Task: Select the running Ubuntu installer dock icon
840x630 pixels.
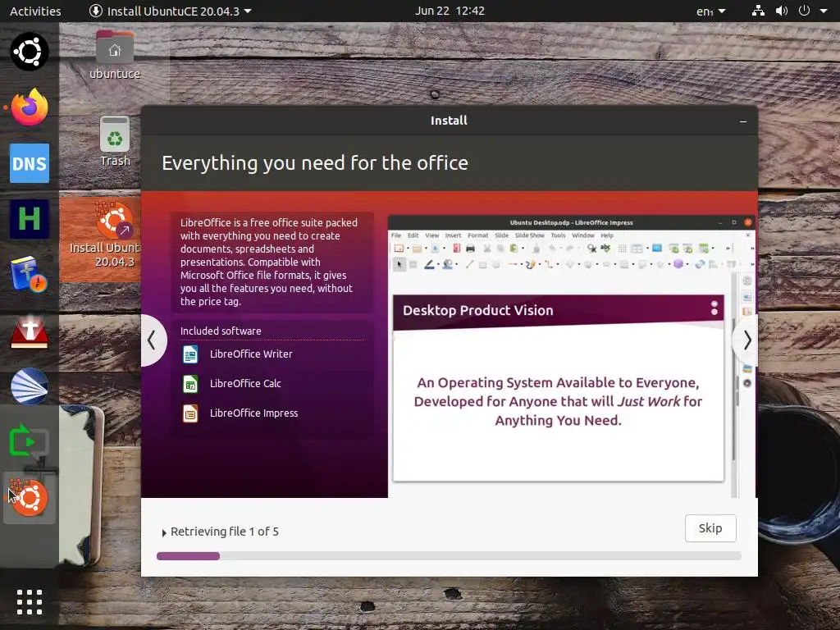Action: pyautogui.click(x=30, y=498)
